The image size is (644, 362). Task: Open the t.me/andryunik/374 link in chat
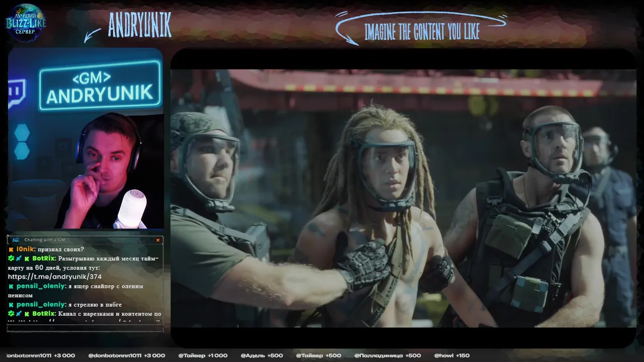coord(55,277)
